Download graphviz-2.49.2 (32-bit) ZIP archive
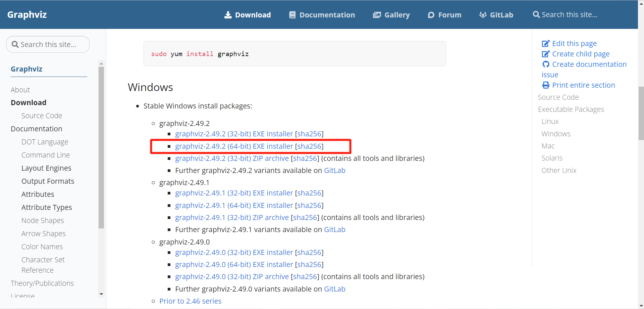Viewport: 644px width, 309px height. [x=232, y=158]
